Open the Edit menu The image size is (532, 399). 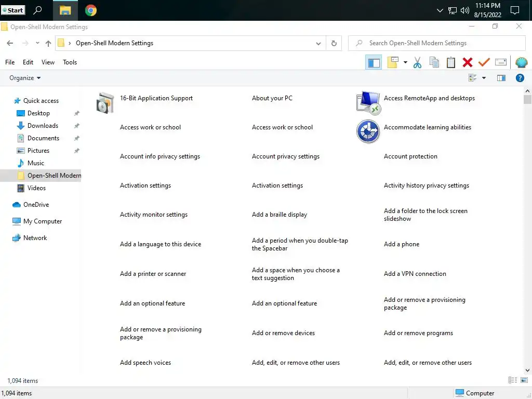[x=28, y=62]
